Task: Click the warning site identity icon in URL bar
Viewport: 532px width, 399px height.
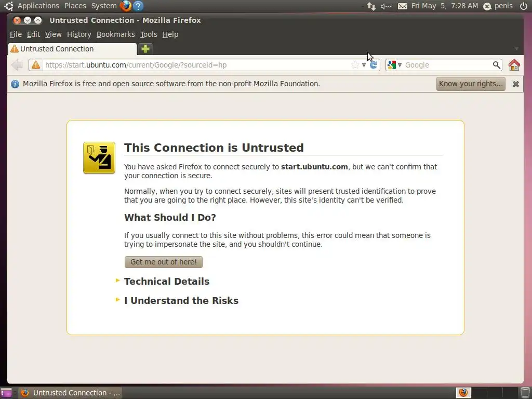Action: [36, 65]
